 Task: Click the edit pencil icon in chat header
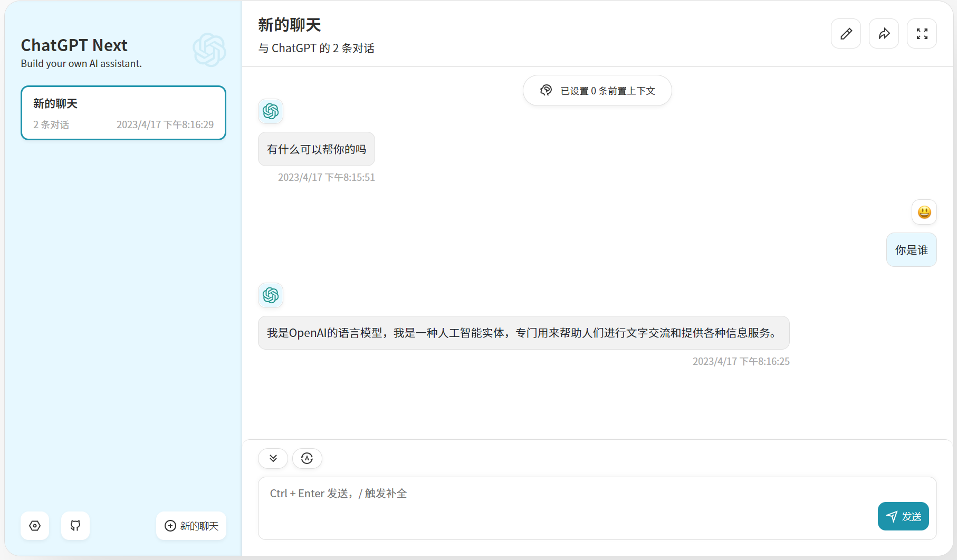(846, 34)
